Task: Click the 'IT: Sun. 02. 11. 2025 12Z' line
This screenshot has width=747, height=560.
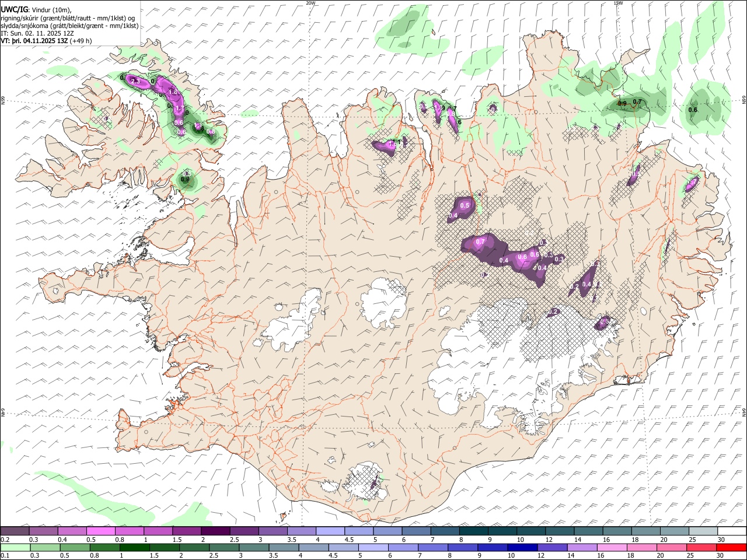Action: pos(37,33)
